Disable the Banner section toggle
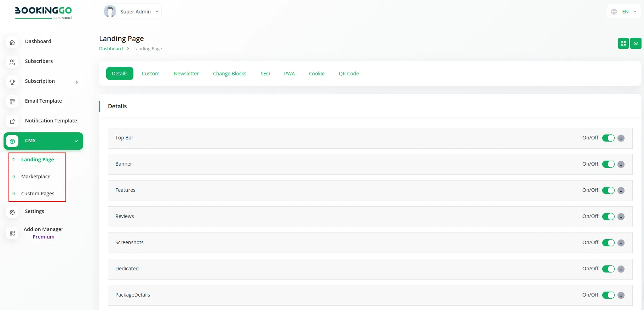 click(608, 164)
